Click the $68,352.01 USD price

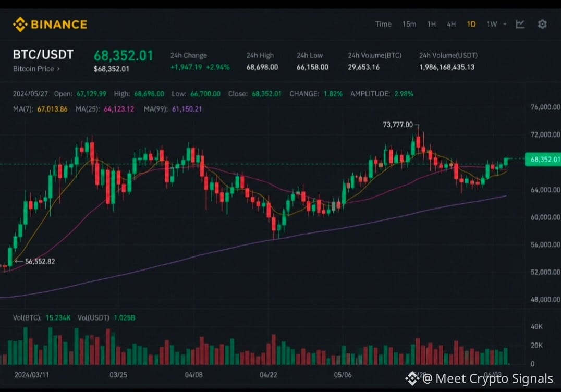click(111, 69)
